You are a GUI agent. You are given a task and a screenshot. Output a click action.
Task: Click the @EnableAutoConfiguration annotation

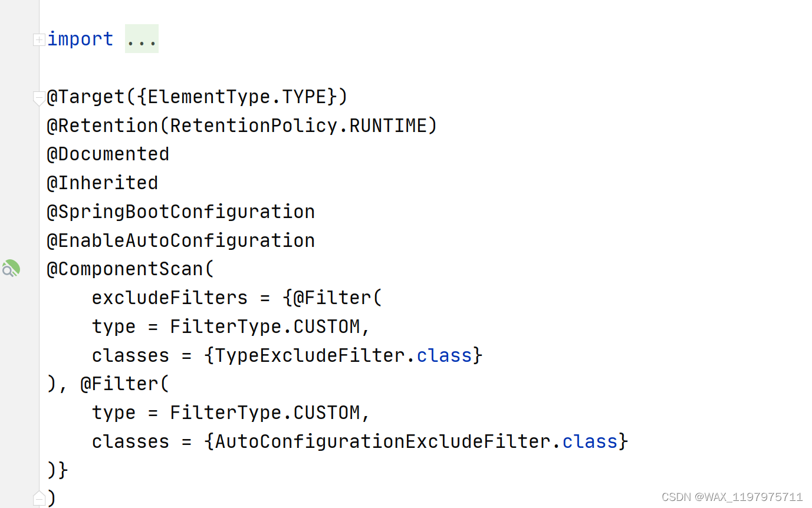point(180,240)
